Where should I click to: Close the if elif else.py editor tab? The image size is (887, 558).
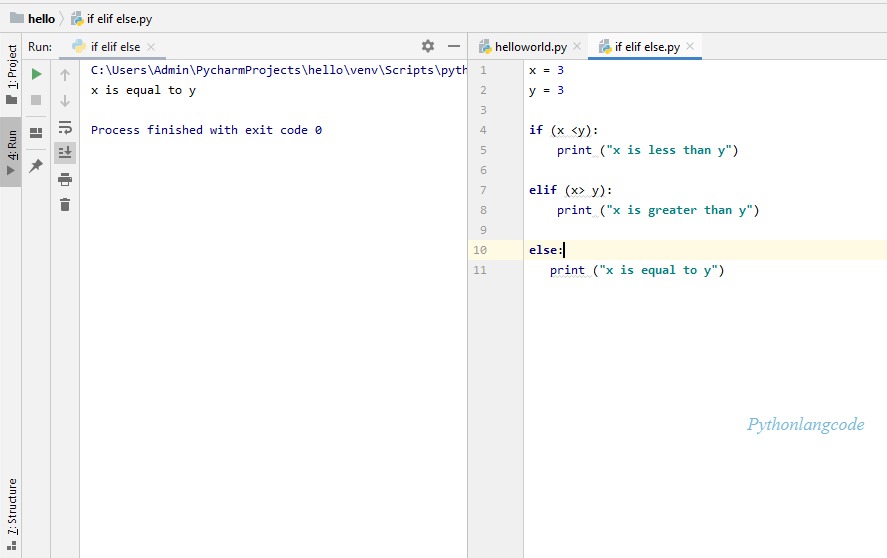[x=690, y=46]
